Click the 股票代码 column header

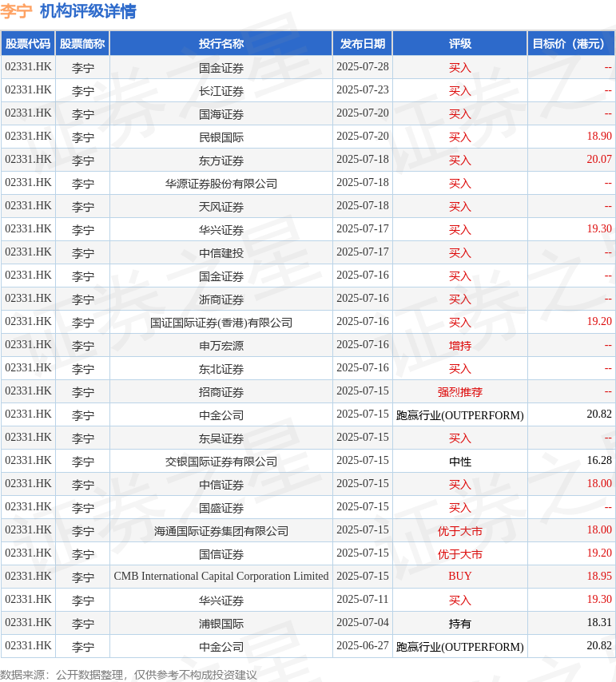click(x=28, y=43)
